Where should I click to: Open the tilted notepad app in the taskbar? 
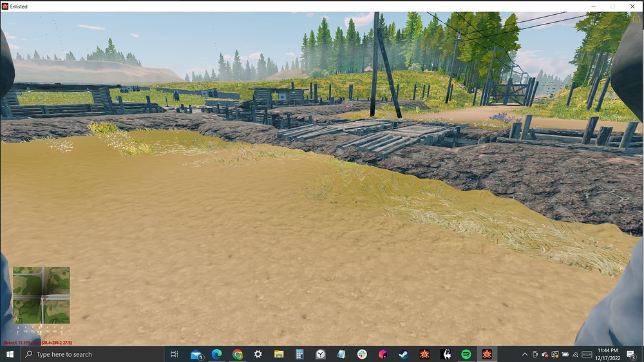tap(341, 354)
